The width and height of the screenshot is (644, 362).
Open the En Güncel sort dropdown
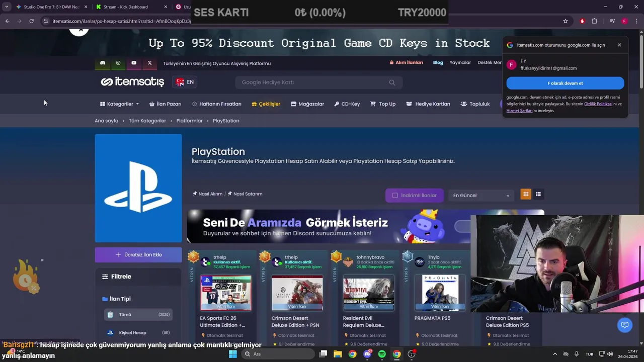481,196
